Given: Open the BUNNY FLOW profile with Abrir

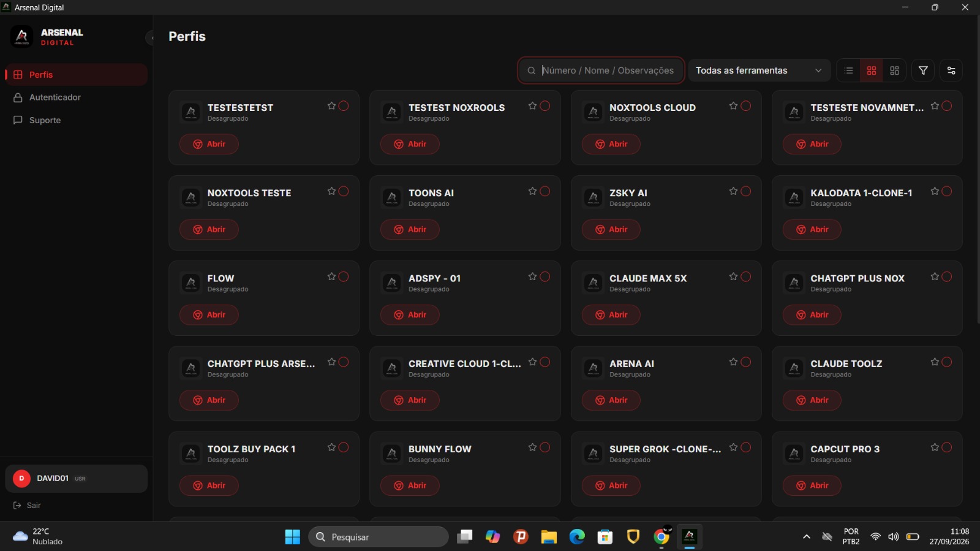Looking at the screenshot, I should 410,485.
